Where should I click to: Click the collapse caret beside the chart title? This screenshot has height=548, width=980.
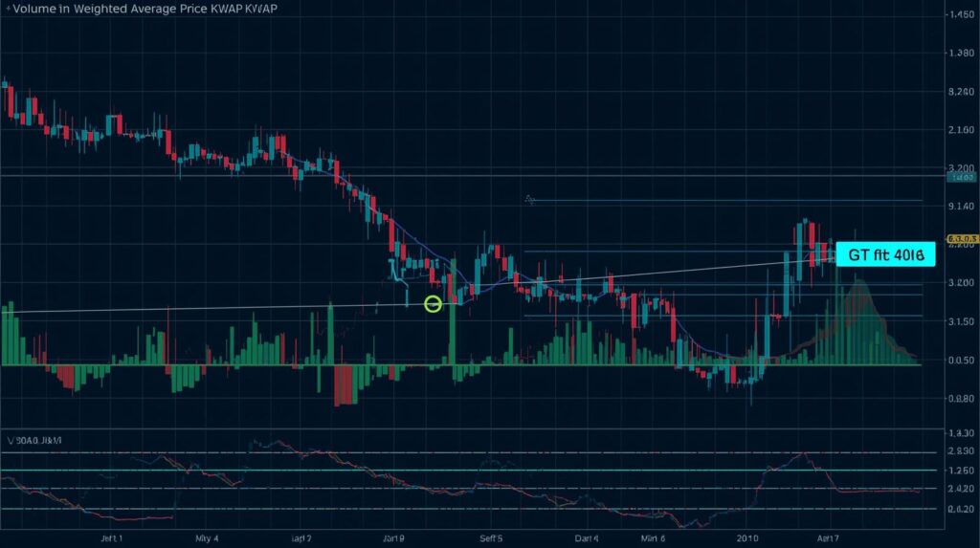coord(8,9)
